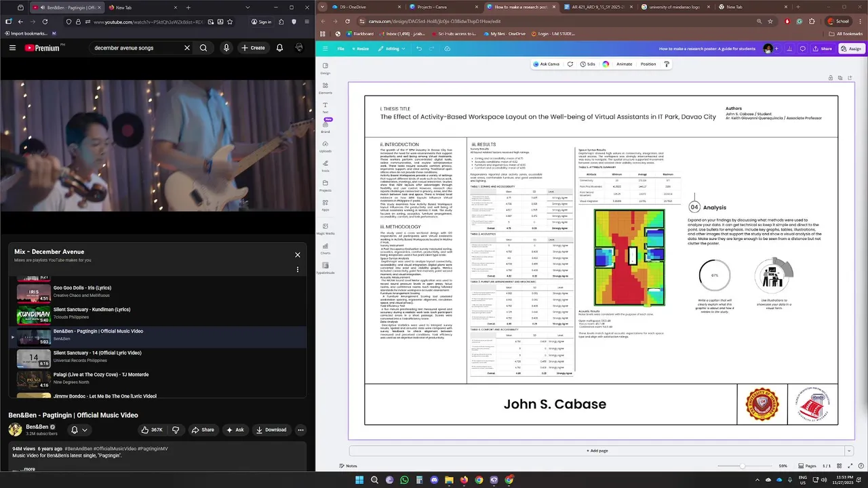Open Notes at bottom of Canva
The height and width of the screenshot is (488, 868).
348,466
